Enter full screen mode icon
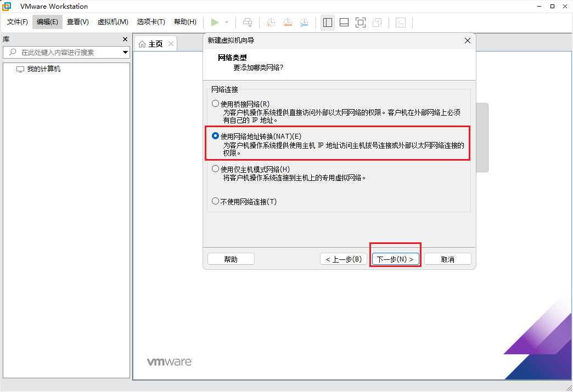This screenshot has height=392, width=573. click(x=360, y=22)
